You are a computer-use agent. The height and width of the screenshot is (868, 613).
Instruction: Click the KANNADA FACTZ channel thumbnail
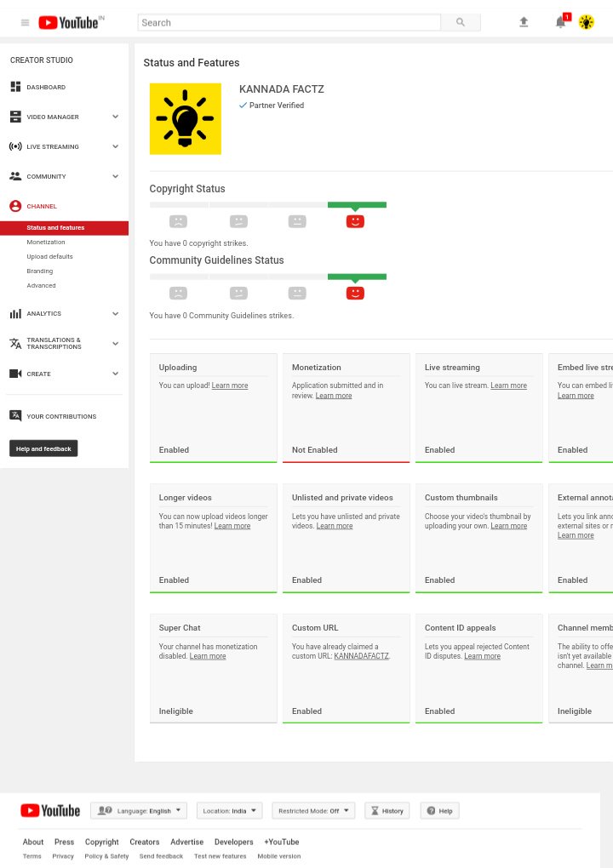pos(186,119)
